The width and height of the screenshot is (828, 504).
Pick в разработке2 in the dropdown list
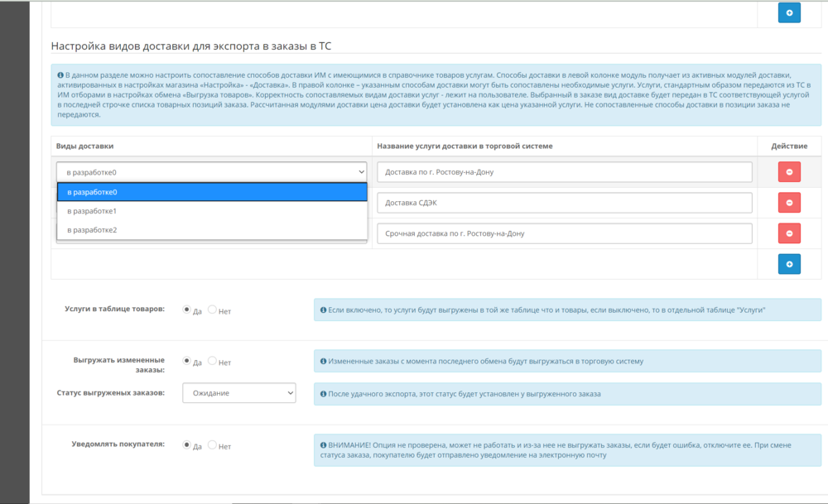[211, 230]
